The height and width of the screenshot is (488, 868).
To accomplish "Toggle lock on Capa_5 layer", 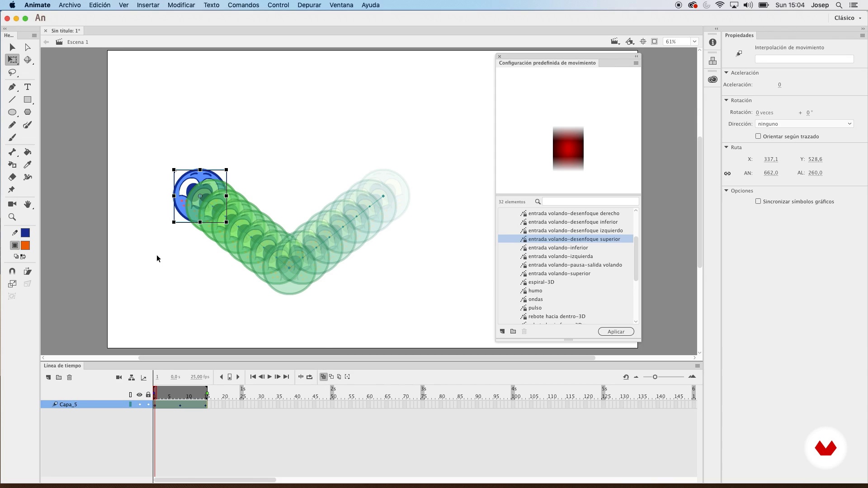I will [x=148, y=404].
